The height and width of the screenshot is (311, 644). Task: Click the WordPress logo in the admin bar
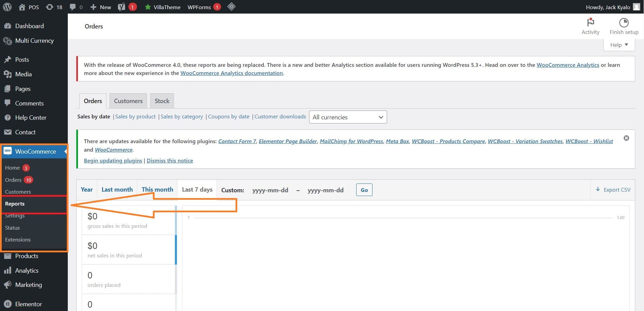[7, 7]
